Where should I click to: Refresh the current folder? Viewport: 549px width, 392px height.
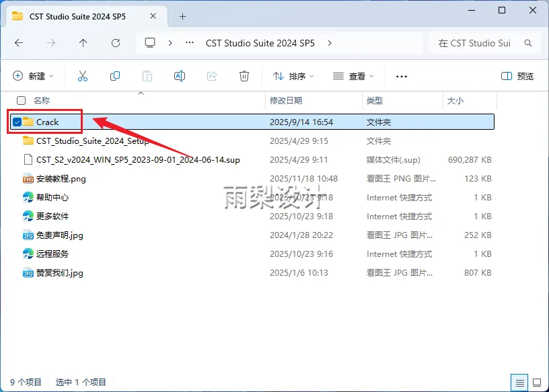[x=116, y=43]
